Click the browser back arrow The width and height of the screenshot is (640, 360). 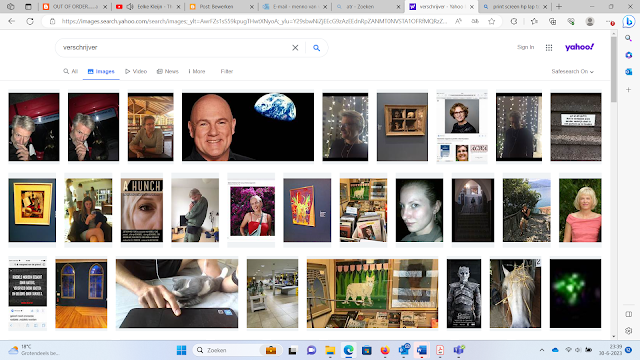[x=11, y=21]
